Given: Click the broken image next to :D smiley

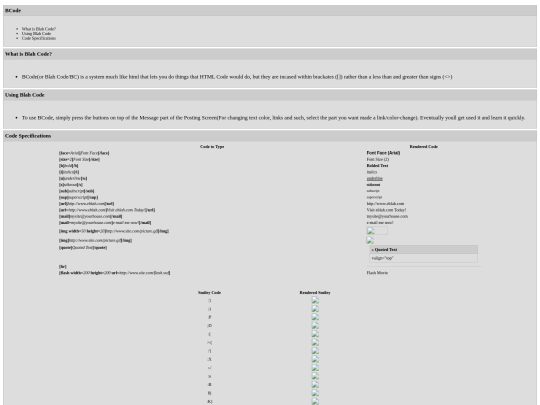Looking at the screenshot, I should (x=315, y=325).
